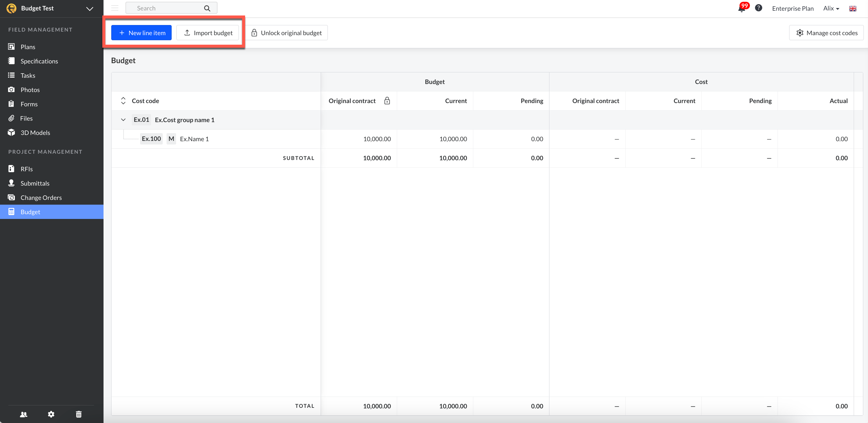The image size is (868, 423).
Task: Click the New line item button
Action: coord(142,33)
